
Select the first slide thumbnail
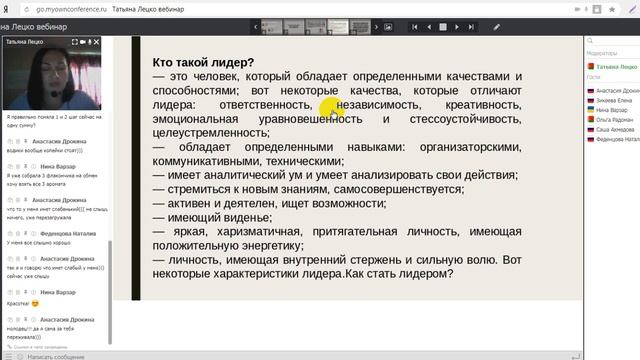[x=271, y=27]
